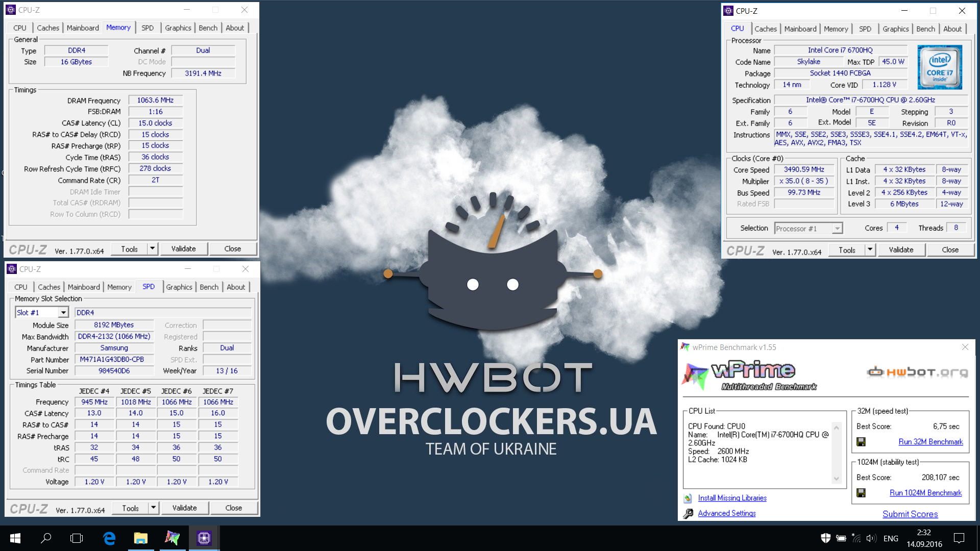Click the DRAM Frequency value field

pos(156,101)
